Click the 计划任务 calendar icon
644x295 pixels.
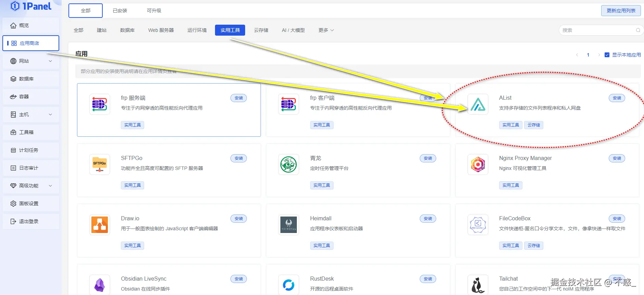point(13,150)
